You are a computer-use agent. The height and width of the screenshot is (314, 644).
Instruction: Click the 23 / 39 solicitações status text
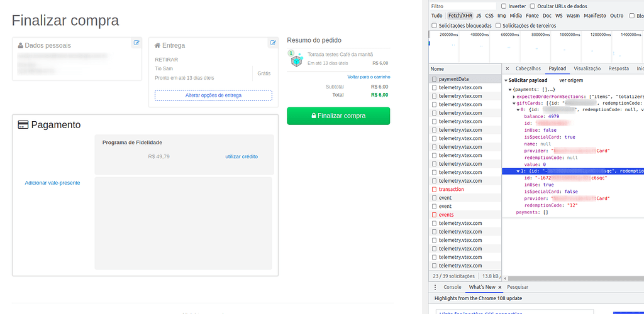[x=453, y=276]
